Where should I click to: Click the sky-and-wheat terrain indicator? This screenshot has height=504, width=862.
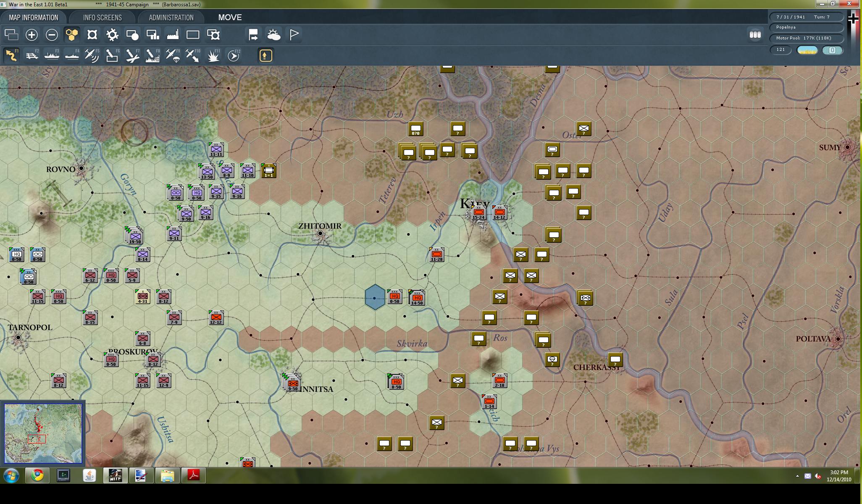(807, 50)
